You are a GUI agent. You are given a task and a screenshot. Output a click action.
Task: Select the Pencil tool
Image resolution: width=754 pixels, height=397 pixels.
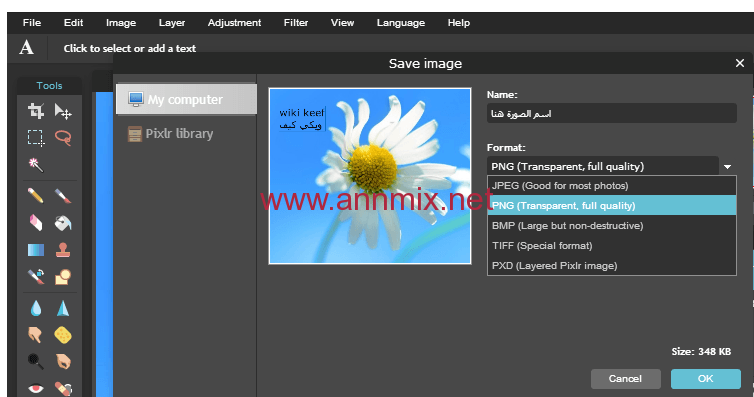(36, 196)
